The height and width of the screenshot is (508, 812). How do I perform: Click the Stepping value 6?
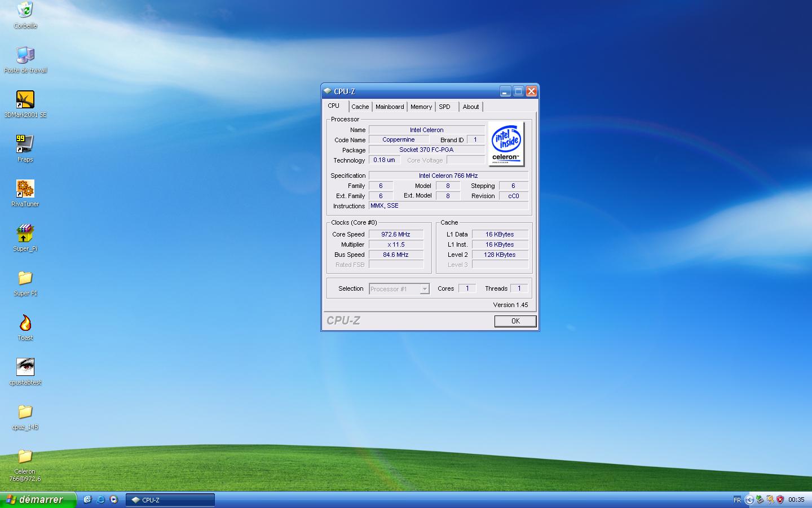point(514,186)
